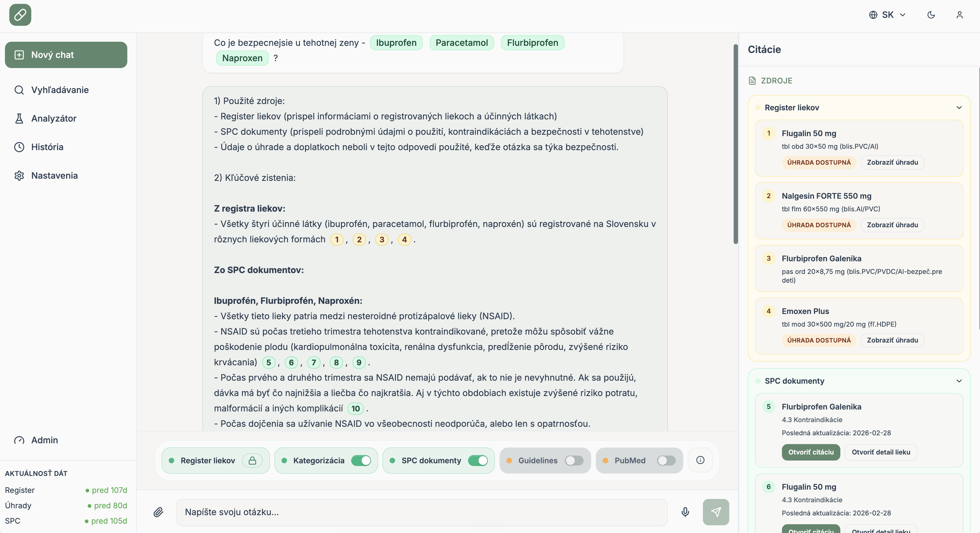
Task: Click the pill logo icon
Action: tap(20, 15)
